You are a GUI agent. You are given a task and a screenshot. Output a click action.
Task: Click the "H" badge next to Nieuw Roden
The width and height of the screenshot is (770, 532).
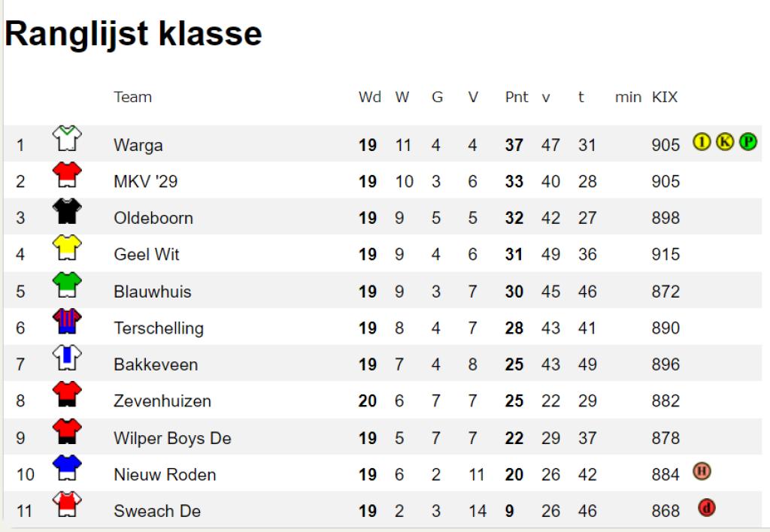[x=702, y=471]
